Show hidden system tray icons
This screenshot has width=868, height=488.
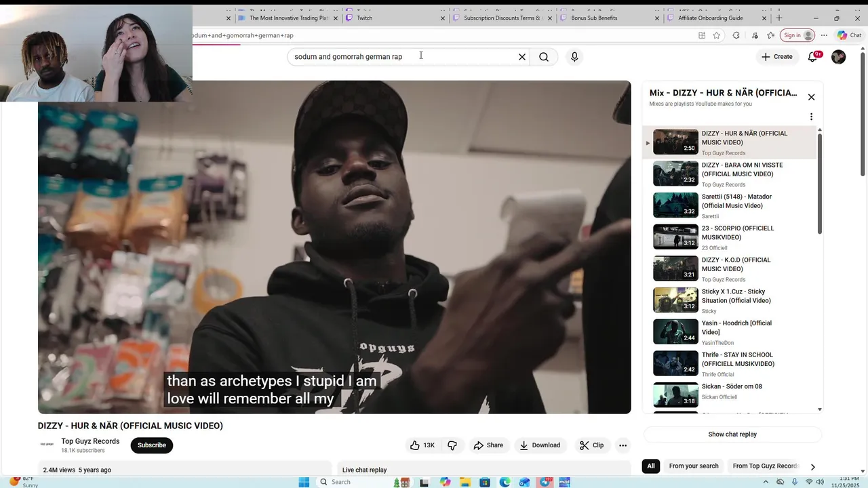click(766, 482)
